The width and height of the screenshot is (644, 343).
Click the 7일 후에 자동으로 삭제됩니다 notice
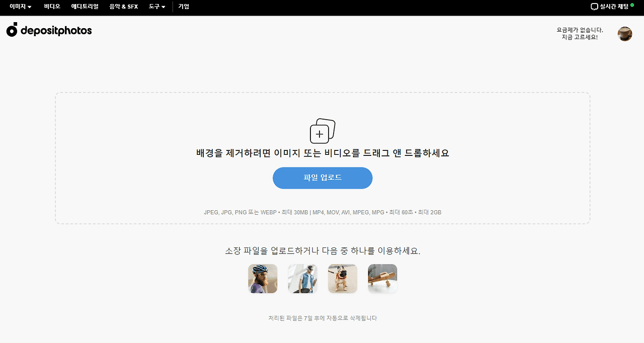click(x=323, y=318)
